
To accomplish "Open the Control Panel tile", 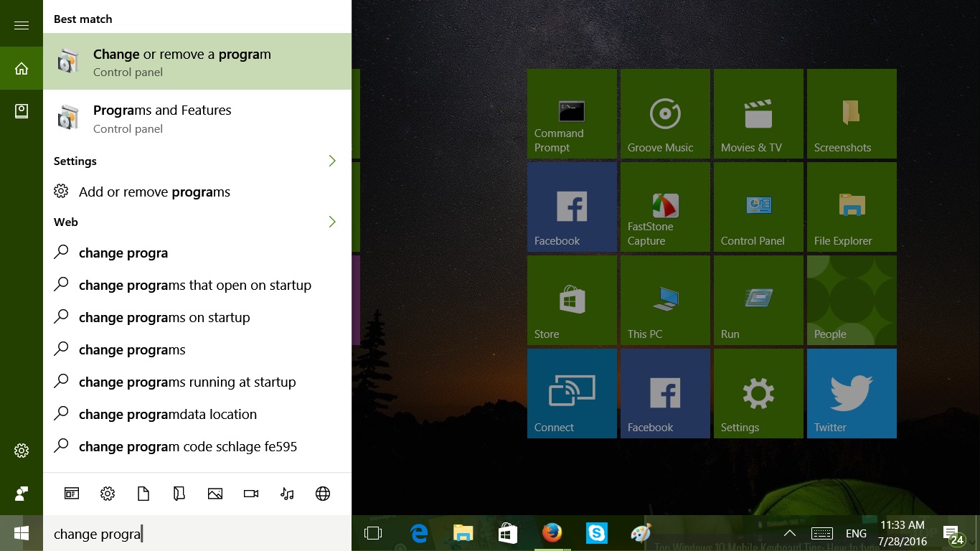I will click(x=758, y=207).
